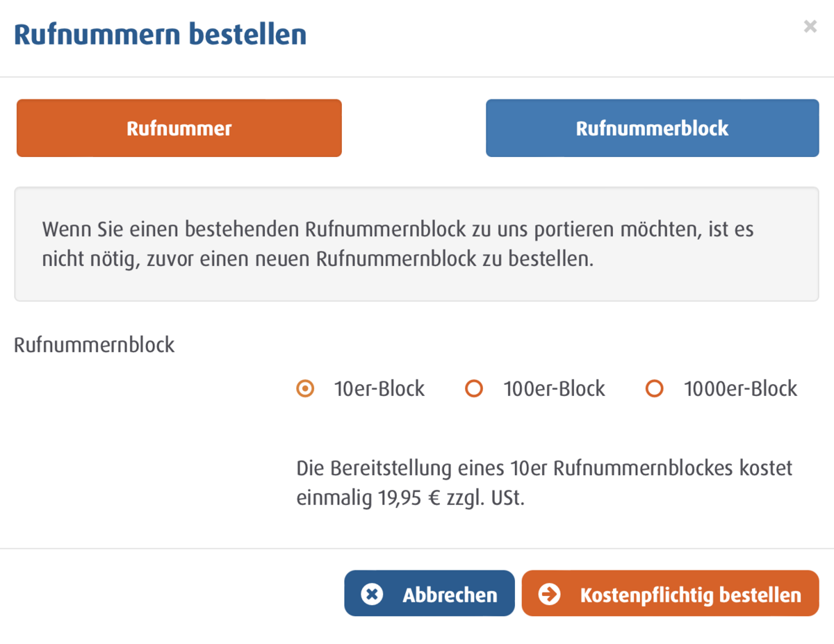Choose the 100er-Block radio option

coord(473,389)
